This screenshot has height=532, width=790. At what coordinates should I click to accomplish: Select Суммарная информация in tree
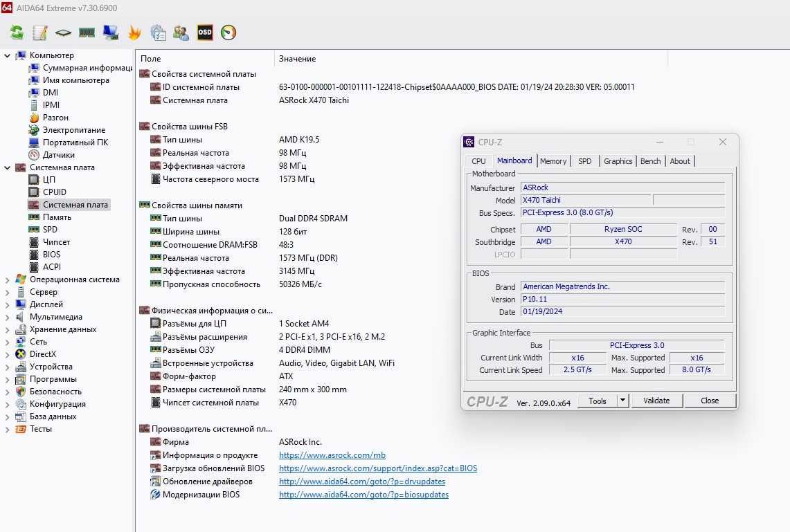87,67
